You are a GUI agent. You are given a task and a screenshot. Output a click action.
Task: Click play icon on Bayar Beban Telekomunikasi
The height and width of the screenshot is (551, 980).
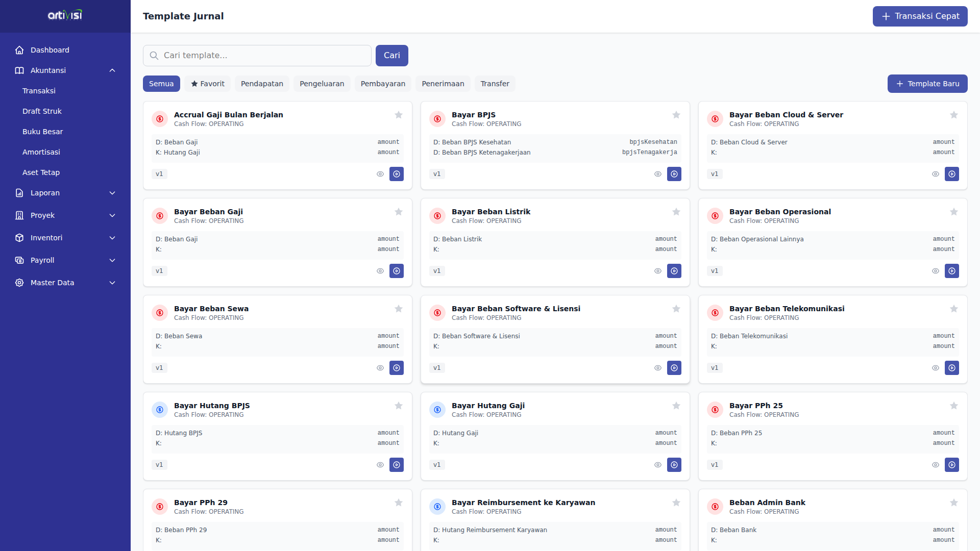[x=952, y=368]
